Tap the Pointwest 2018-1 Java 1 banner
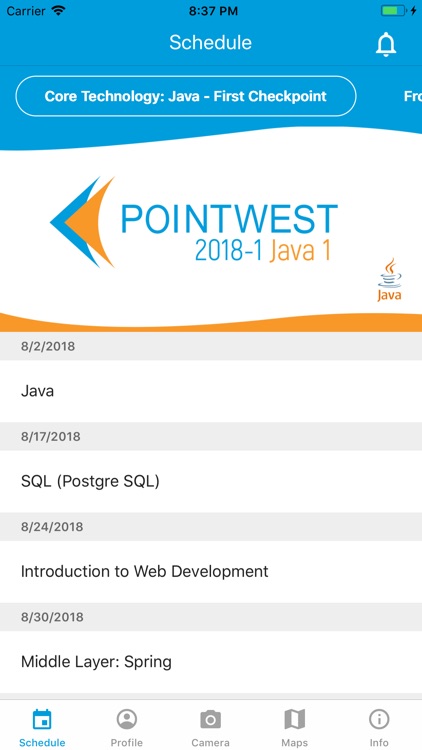 211,230
